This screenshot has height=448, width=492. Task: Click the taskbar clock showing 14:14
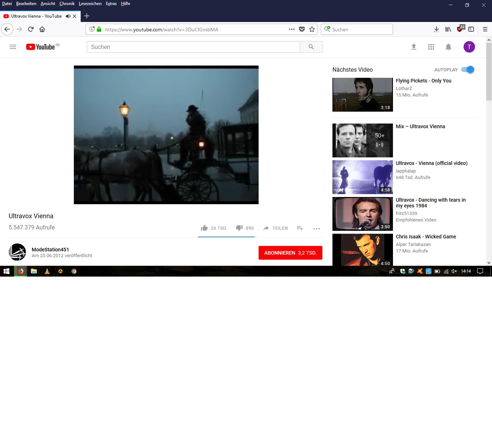pyautogui.click(x=466, y=271)
